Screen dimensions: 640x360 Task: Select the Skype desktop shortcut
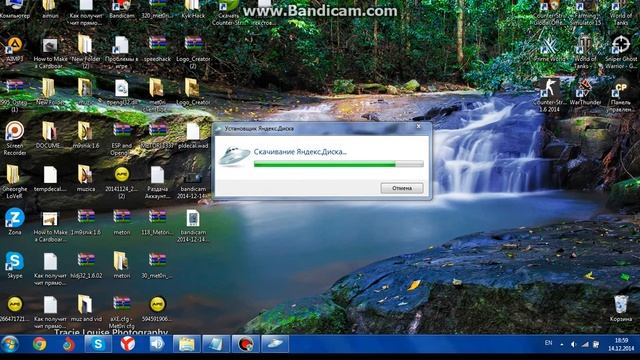15,265
